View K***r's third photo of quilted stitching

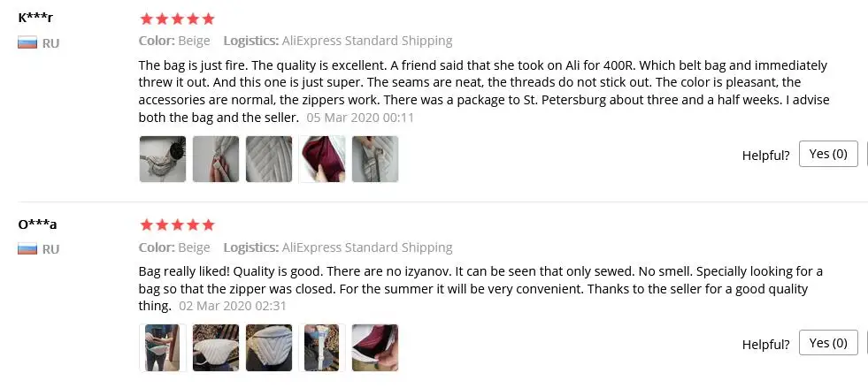[x=269, y=159]
